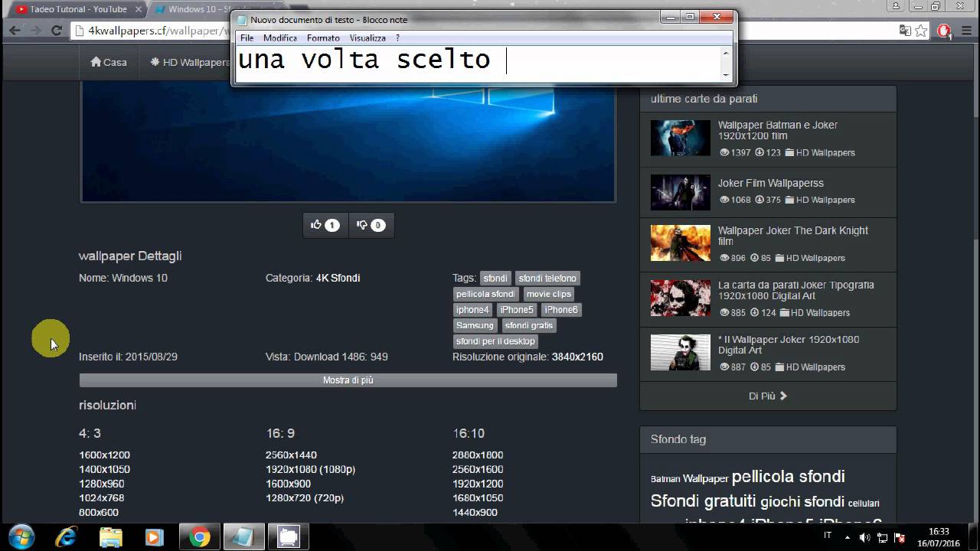
Task: Open Notepad Modifica menu
Action: pos(280,37)
